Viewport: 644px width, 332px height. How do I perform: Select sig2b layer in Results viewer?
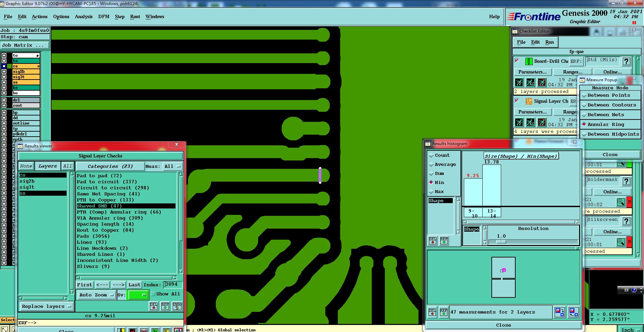click(27, 181)
